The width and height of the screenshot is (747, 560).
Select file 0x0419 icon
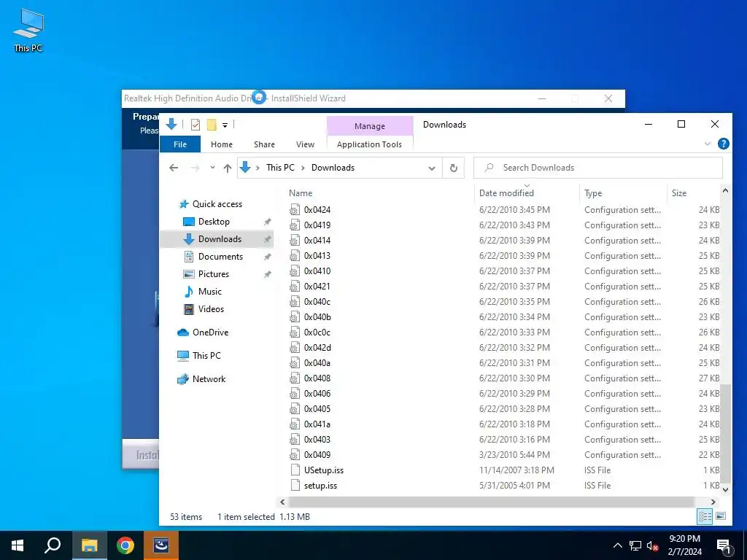295,225
